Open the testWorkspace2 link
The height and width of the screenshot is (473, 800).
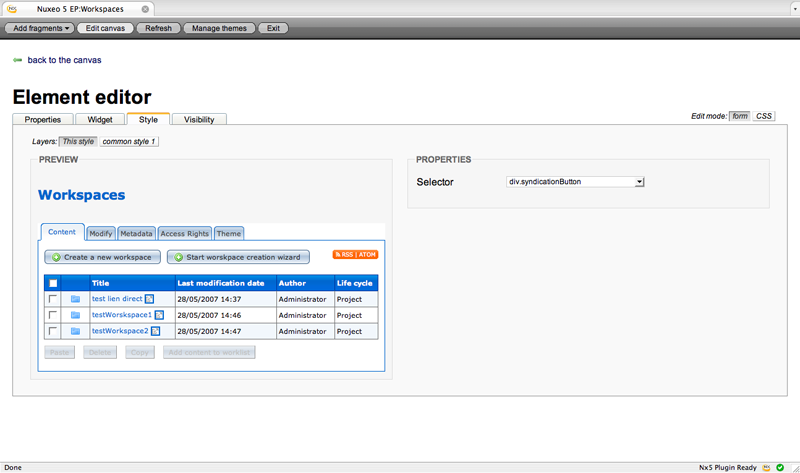[120, 331]
